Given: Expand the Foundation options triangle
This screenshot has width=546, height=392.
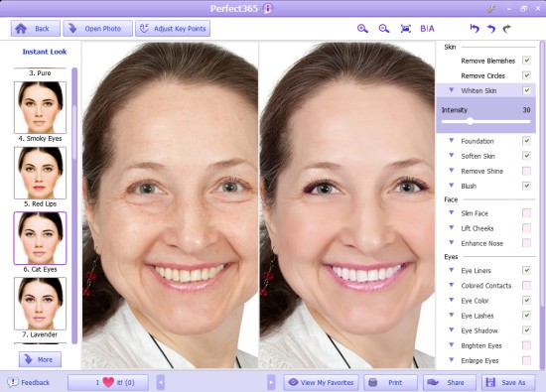Looking at the screenshot, I should [x=452, y=140].
